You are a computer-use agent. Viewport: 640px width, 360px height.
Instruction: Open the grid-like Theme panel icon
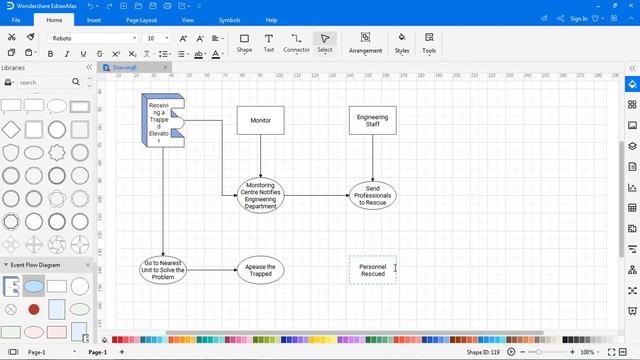[x=632, y=104]
